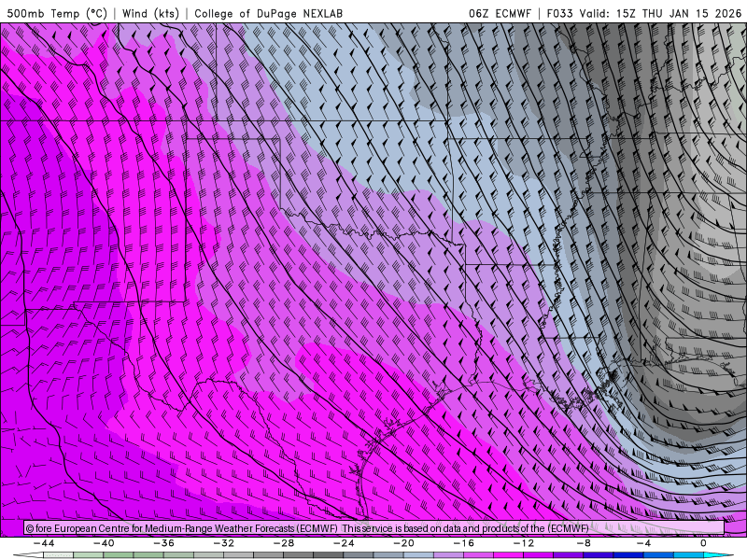This screenshot has height=560, width=747.
Task: Click the -32 colorbar scale label
Action: (224, 543)
